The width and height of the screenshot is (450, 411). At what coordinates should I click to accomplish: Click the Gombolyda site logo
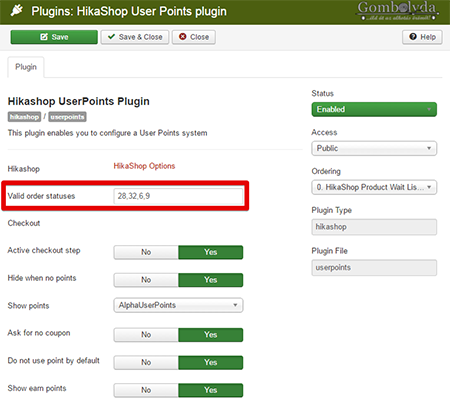(x=398, y=11)
